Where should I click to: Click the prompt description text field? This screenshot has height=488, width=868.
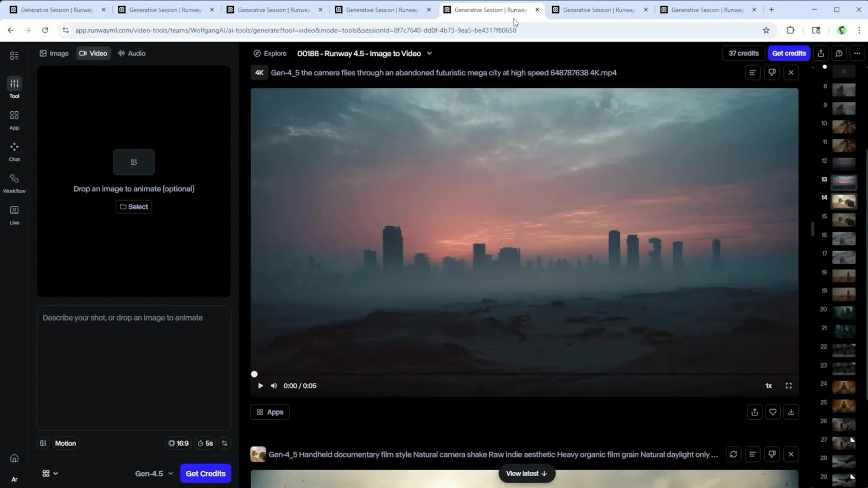134,368
